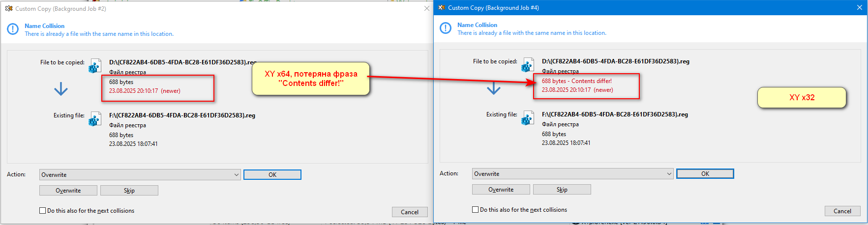Click the D:\ source file path in Job #2
The height and width of the screenshot is (225, 868).
pyautogui.click(x=183, y=62)
